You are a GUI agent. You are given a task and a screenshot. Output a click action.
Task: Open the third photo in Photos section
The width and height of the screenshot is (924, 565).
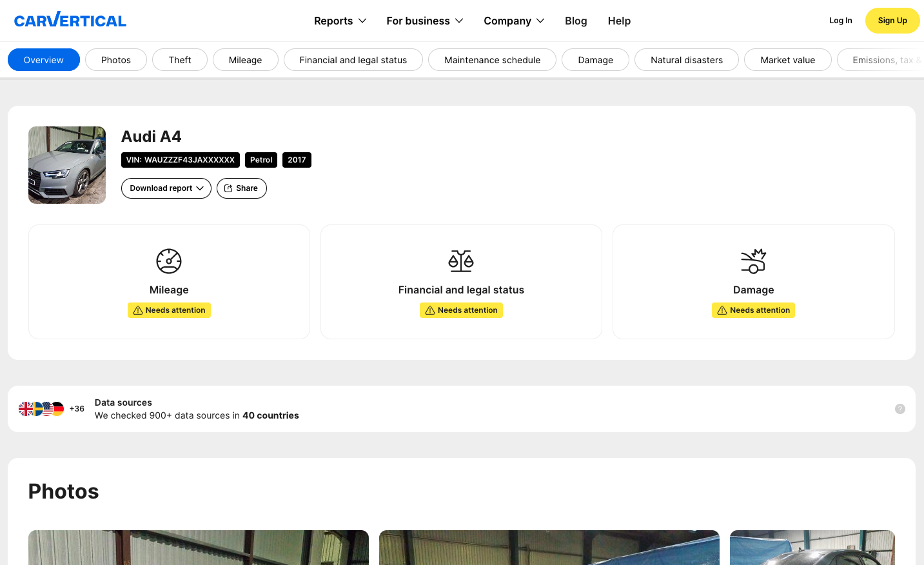(x=812, y=548)
